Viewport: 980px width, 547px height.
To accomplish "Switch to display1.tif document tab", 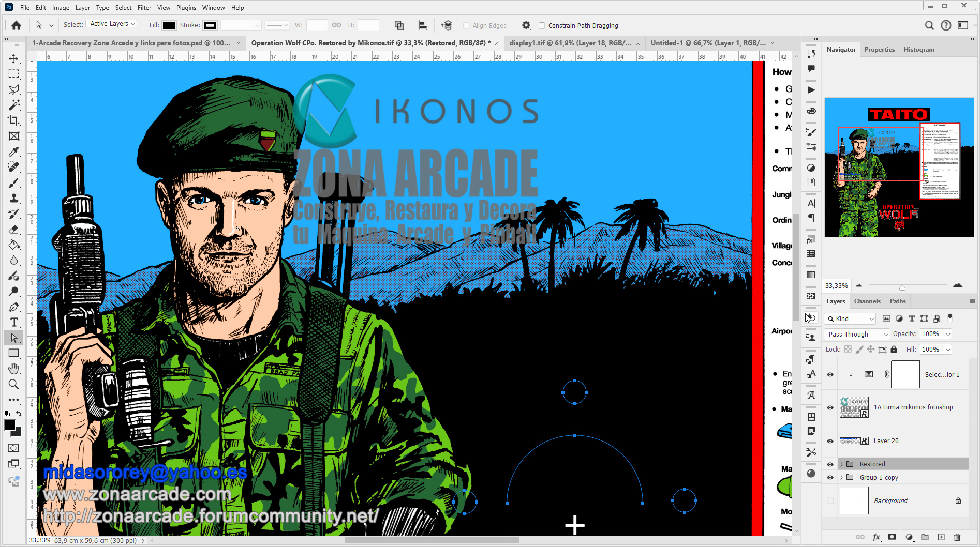I will click(570, 43).
